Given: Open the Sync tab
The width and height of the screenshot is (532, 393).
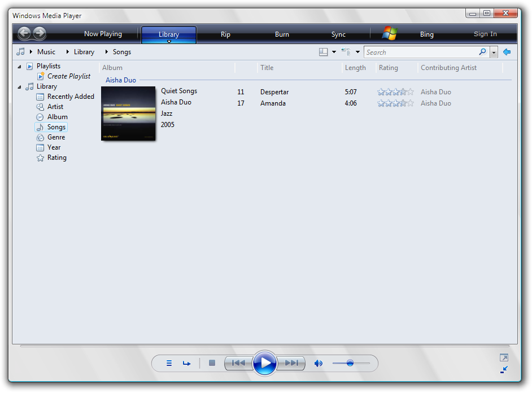Looking at the screenshot, I should tap(338, 34).
